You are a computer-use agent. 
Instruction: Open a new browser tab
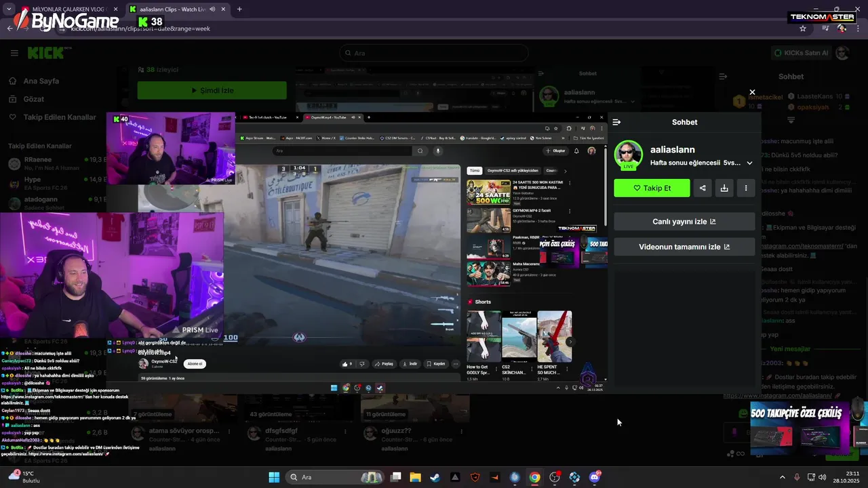(x=239, y=9)
